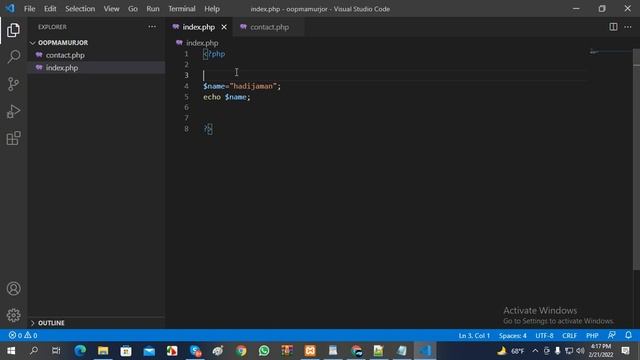Select language mode PHP in status bar

coord(592,336)
